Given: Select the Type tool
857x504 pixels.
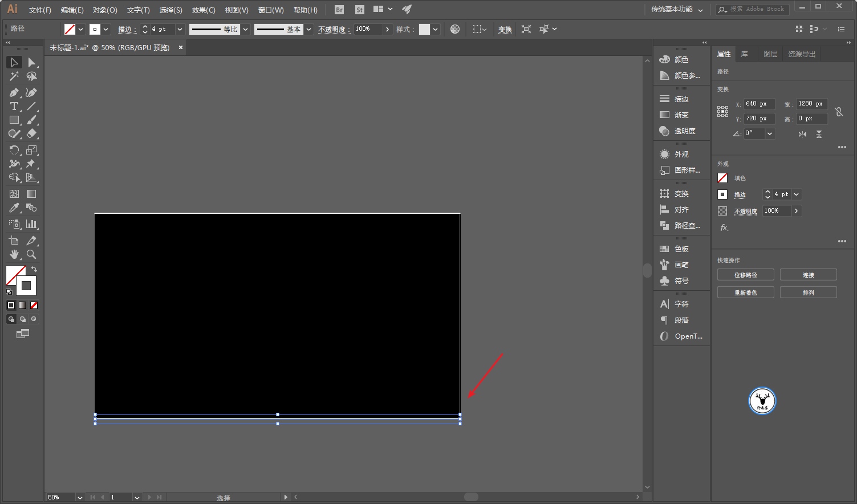Looking at the screenshot, I should point(14,106).
